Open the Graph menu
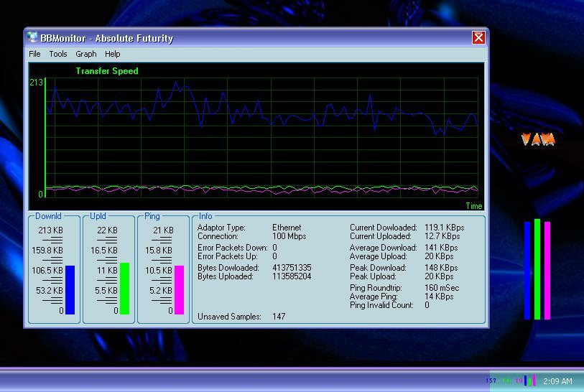584x392 pixels. click(85, 54)
